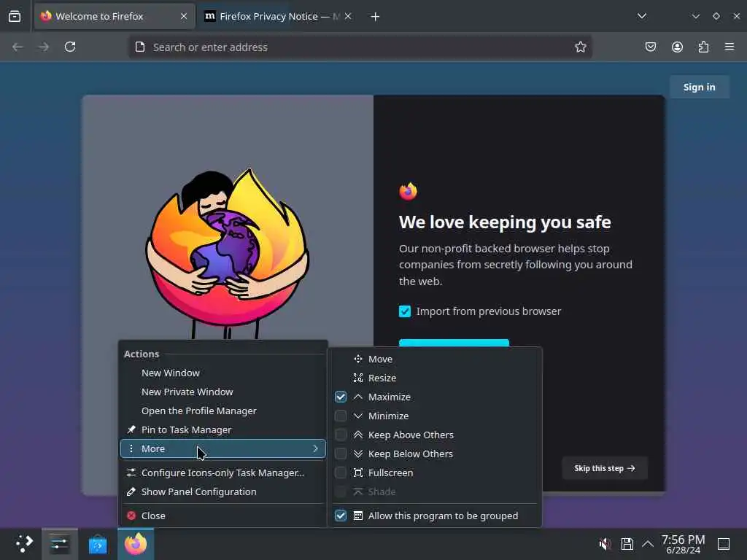Click the forward navigation arrow
The height and width of the screenshot is (560, 747).
pyautogui.click(x=44, y=47)
